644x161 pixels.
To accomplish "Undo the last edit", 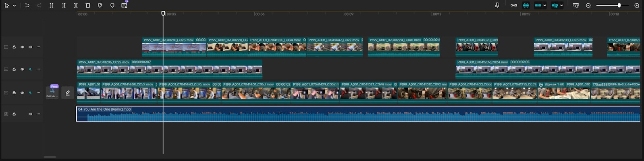I will point(27,6).
